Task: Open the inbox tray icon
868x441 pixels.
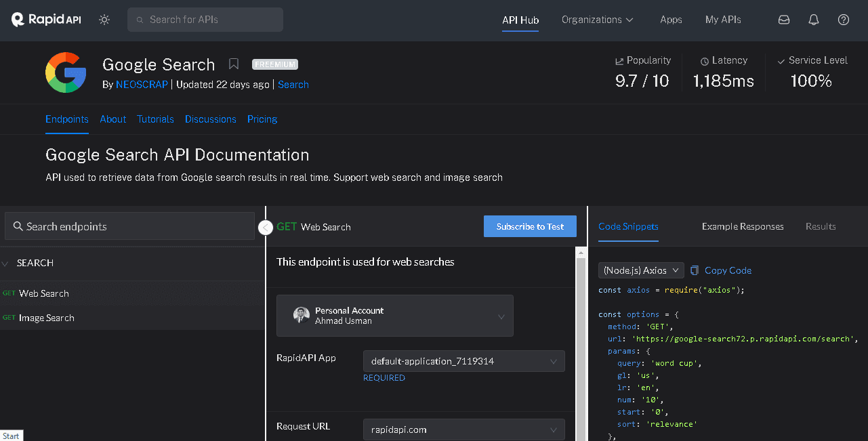Action: [x=784, y=20]
